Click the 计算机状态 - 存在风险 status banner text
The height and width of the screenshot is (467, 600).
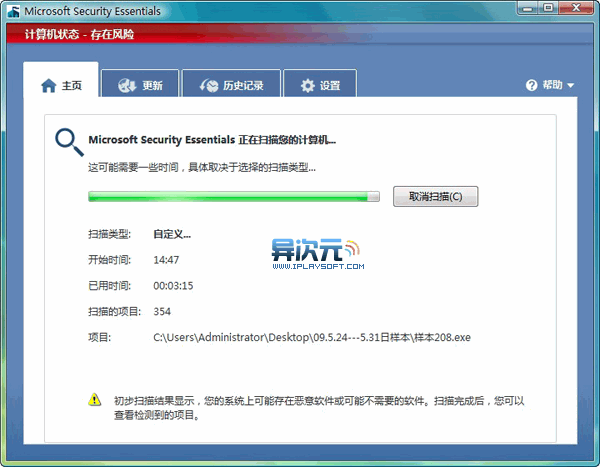pyautogui.click(x=80, y=34)
